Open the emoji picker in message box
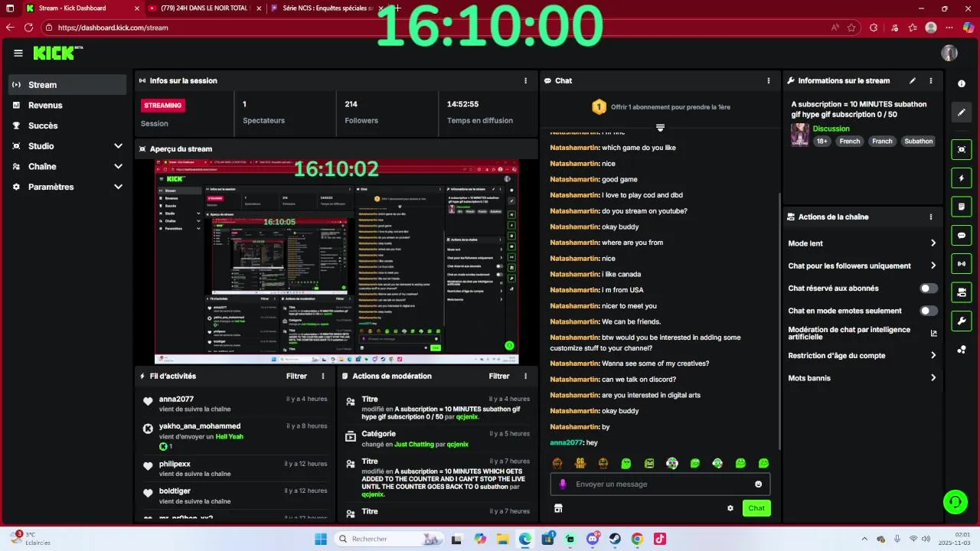This screenshot has width=980, height=551. [759, 484]
